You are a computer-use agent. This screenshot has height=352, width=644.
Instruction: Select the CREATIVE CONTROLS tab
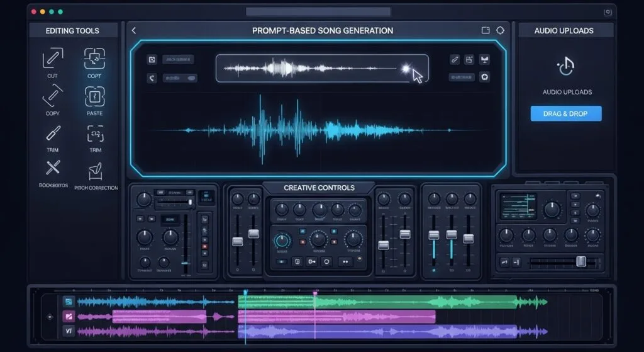pos(319,188)
